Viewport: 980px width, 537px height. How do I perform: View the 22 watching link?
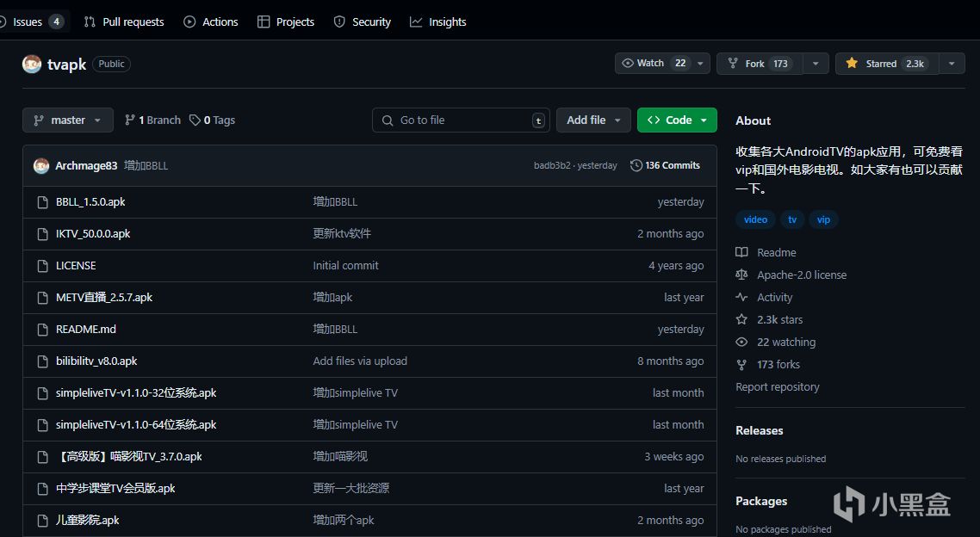coord(776,343)
